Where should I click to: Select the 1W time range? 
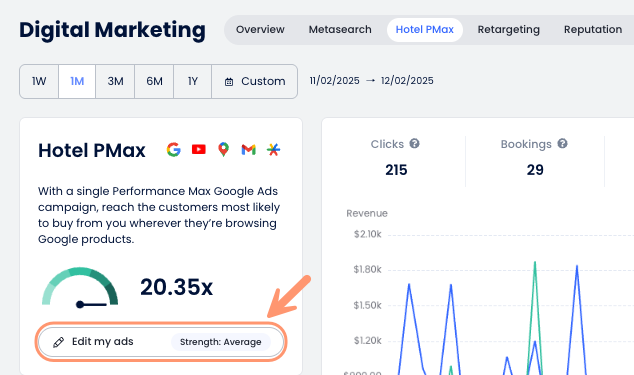pos(39,81)
